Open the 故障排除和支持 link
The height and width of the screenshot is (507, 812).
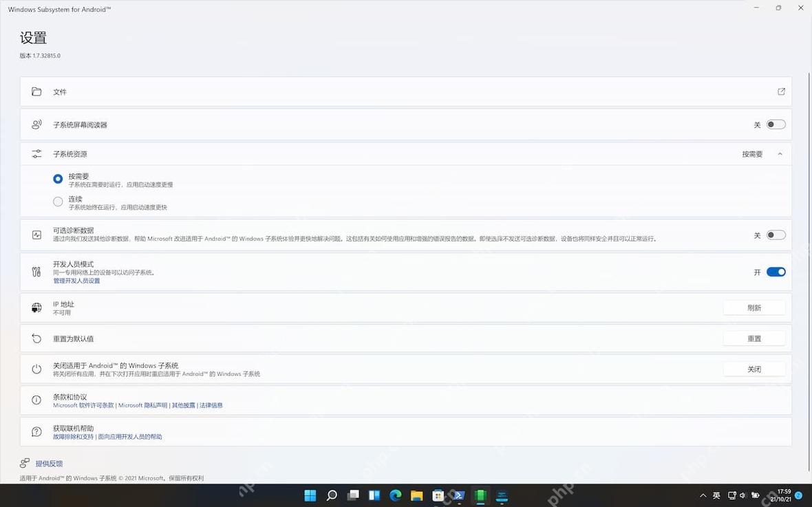(73, 437)
